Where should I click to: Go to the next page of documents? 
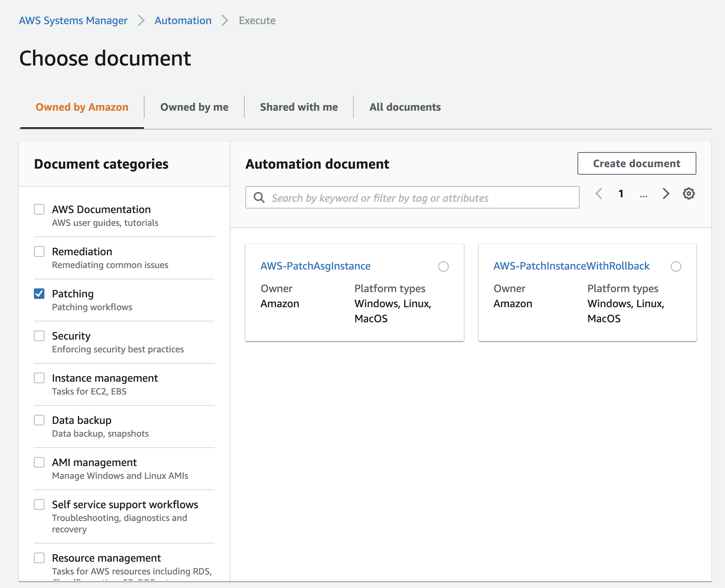pos(666,193)
